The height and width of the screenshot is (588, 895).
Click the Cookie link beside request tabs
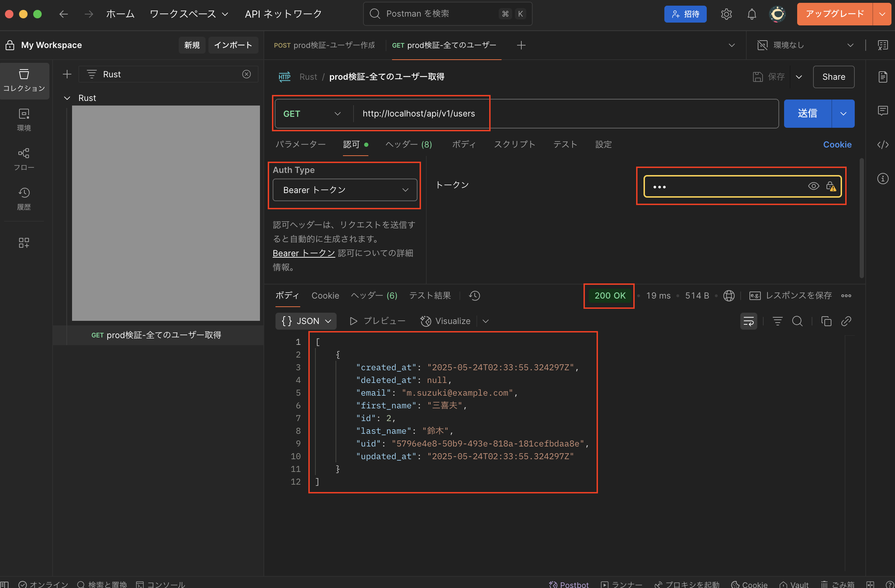837,144
